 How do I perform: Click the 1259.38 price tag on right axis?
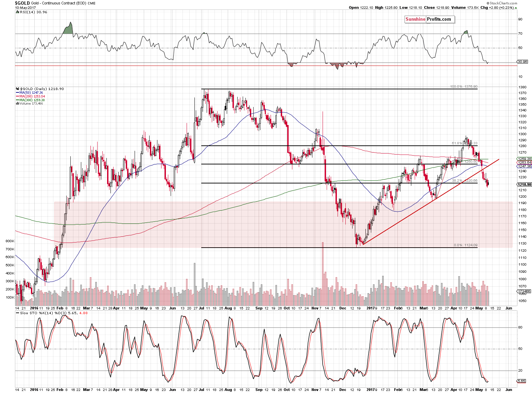click(x=524, y=159)
